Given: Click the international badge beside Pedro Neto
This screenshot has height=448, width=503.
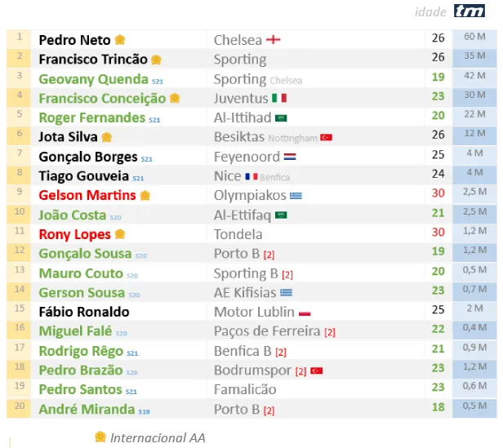Looking at the screenshot, I should [120, 40].
